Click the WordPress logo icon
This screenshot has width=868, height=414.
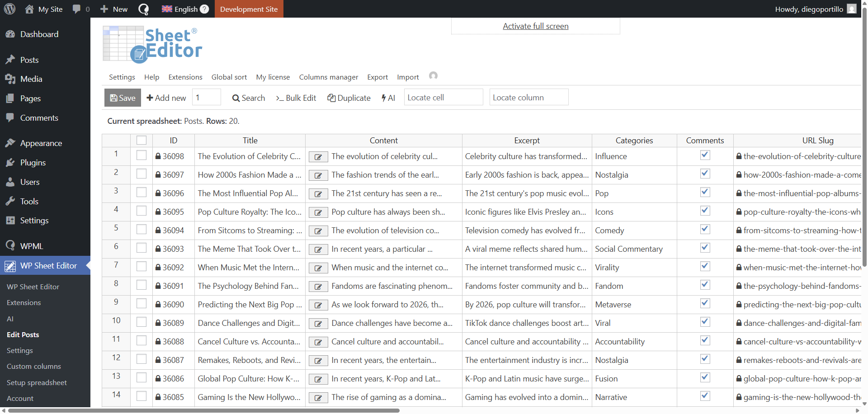click(x=9, y=9)
